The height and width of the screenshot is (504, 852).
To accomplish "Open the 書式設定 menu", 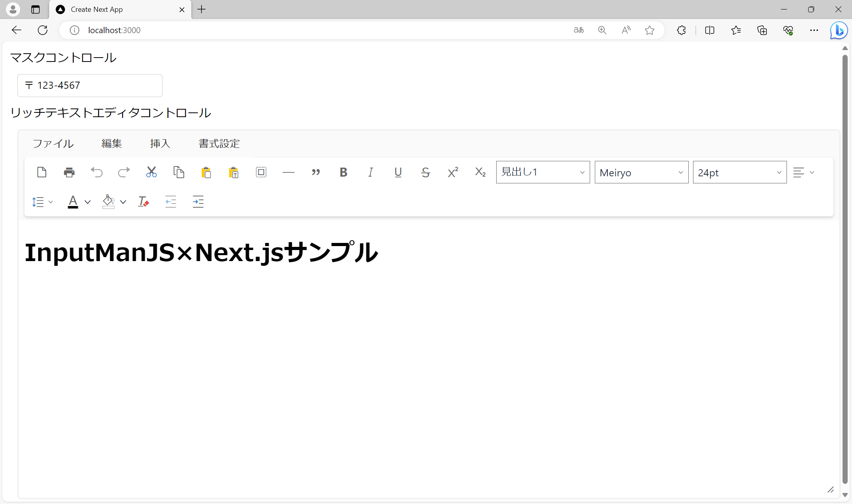I will click(219, 144).
